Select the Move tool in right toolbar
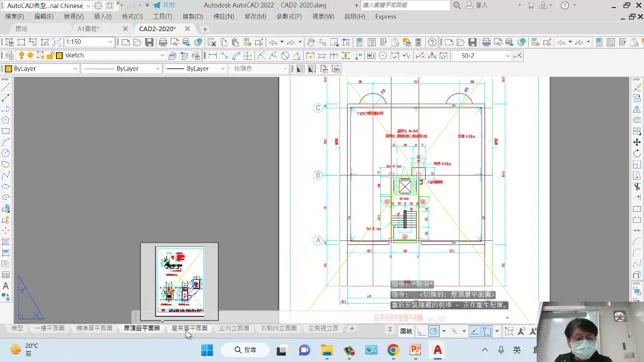644x362 pixels. (637, 142)
